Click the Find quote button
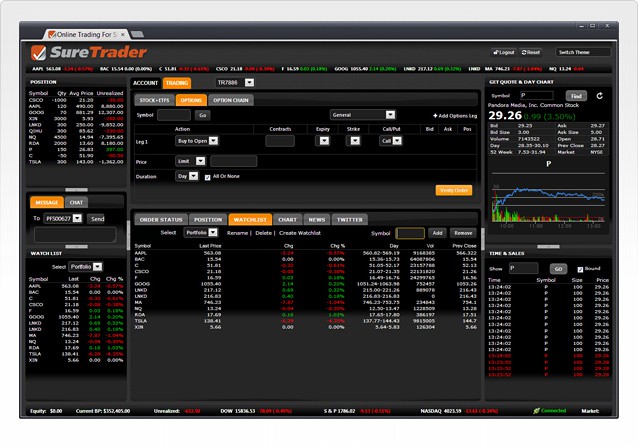 tap(576, 96)
